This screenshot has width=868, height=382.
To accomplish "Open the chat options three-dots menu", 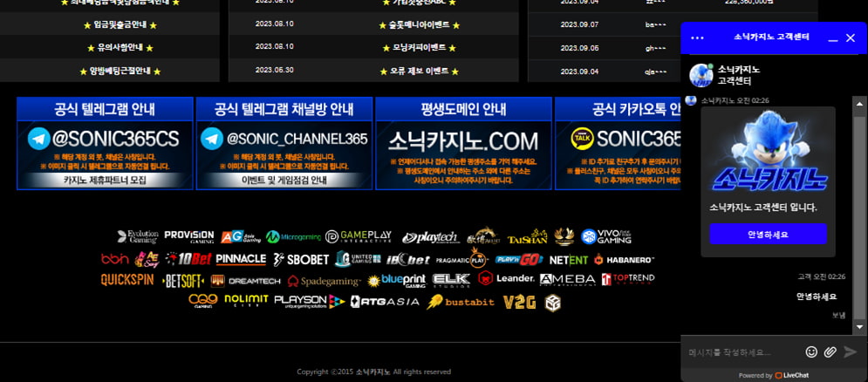I will 697,38.
